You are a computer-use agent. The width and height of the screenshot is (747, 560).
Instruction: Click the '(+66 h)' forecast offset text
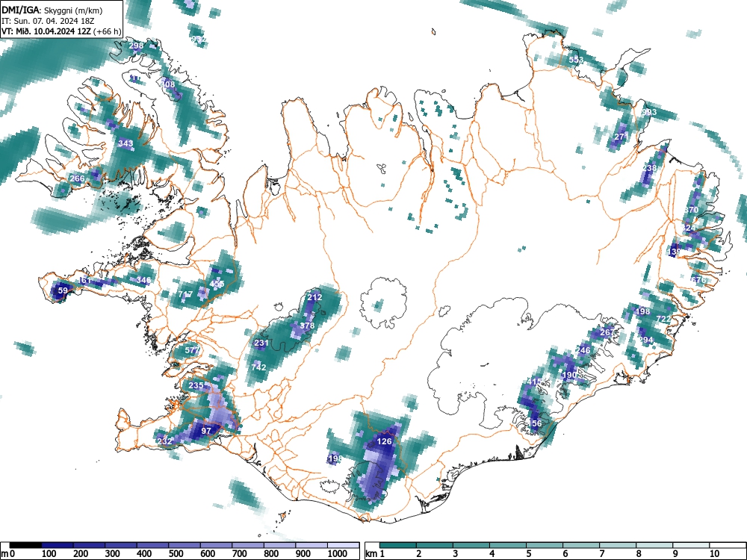tap(108, 31)
